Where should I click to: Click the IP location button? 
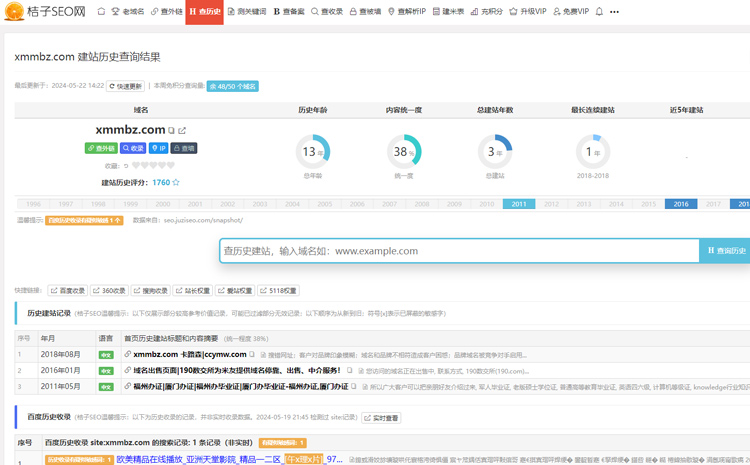(x=158, y=148)
